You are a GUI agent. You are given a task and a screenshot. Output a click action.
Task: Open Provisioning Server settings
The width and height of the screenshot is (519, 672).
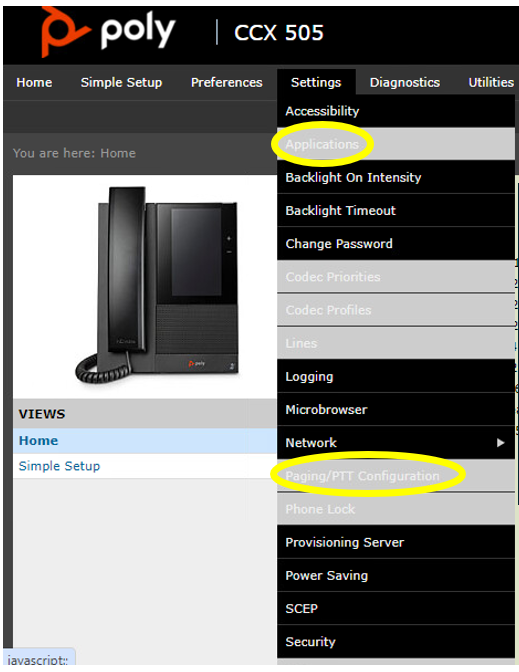(396, 542)
